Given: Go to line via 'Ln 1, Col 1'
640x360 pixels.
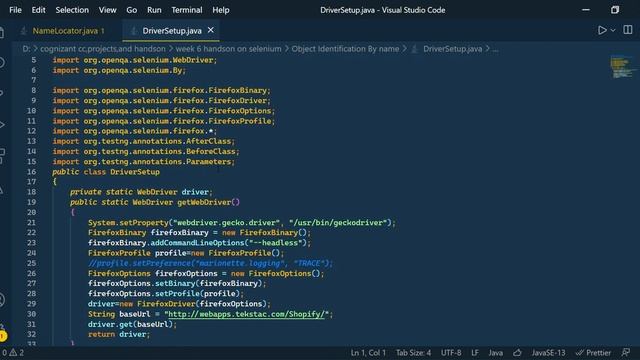Looking at the screenshot, I should [368, 353].
